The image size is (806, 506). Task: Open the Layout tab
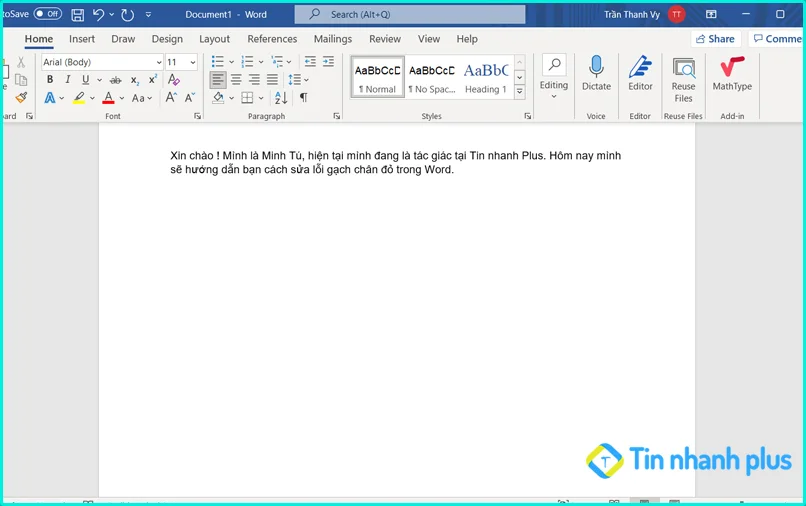tap(214, 39)
